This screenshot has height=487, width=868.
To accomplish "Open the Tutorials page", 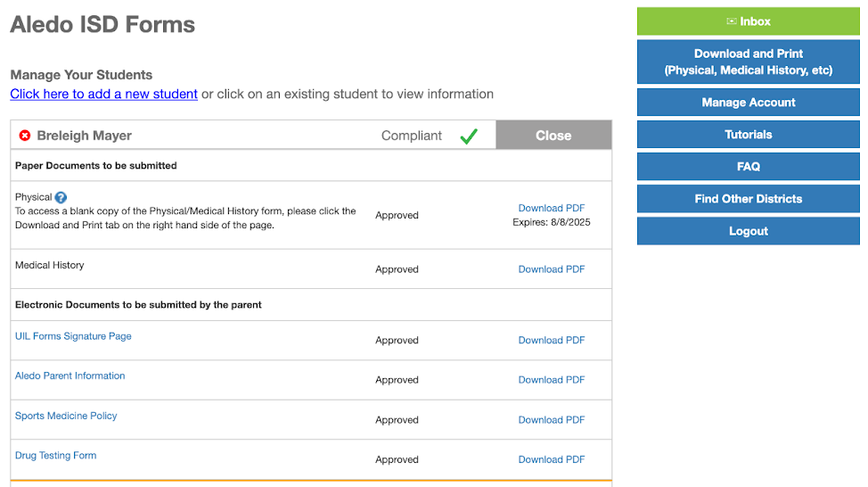I will [748, 135].
